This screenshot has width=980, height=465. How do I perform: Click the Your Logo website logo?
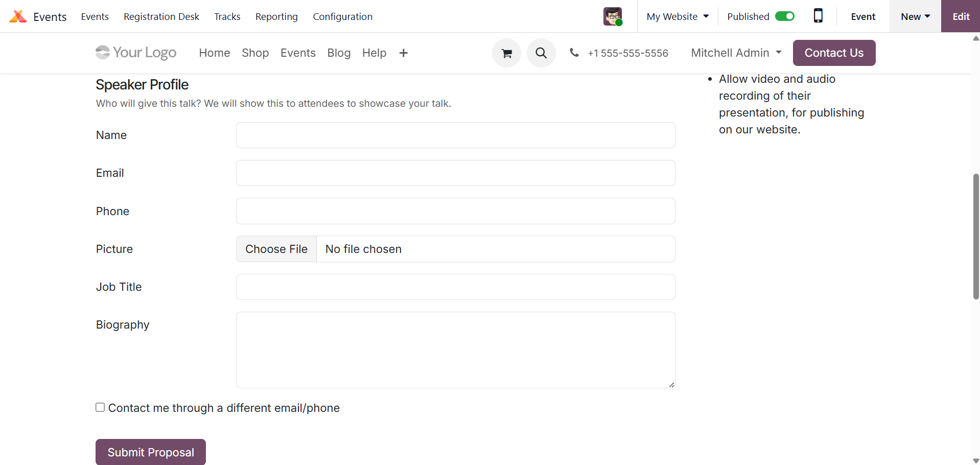pos(136,53)
